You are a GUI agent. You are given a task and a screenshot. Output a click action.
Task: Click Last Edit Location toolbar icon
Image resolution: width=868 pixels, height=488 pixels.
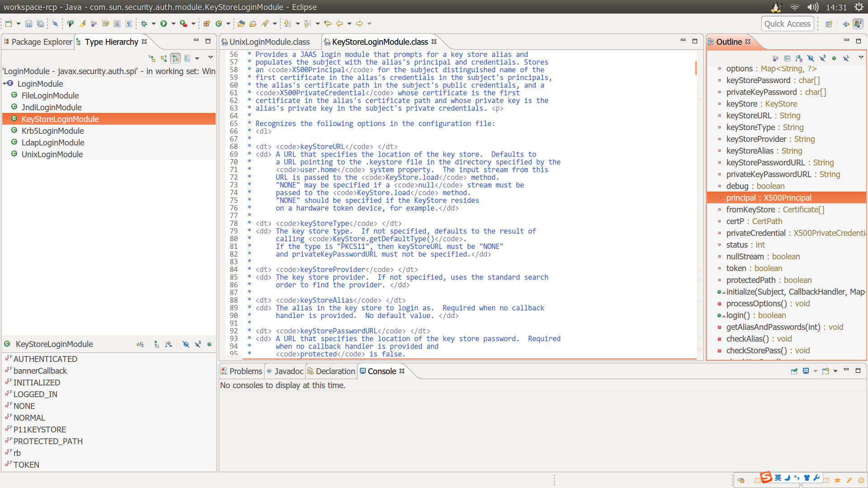328,23
